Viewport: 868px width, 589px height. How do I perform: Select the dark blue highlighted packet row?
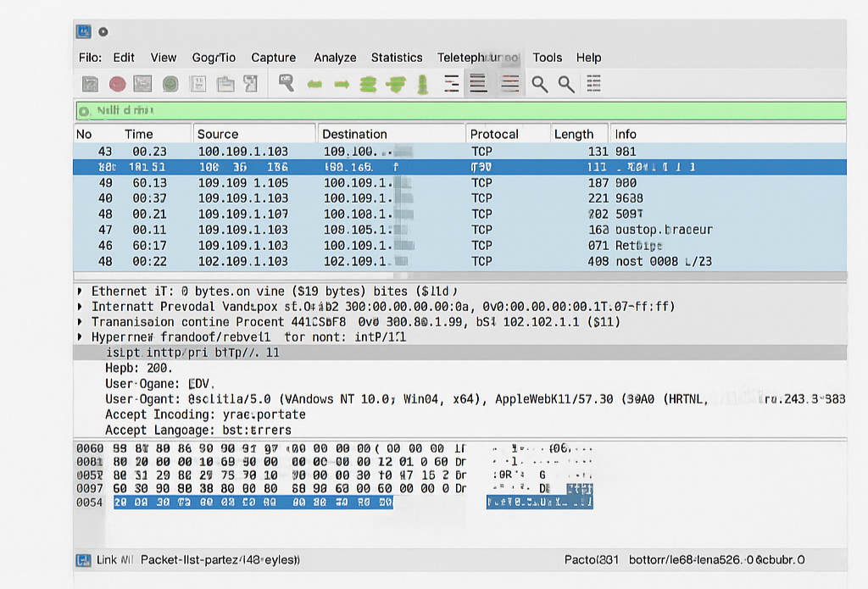[x=459, y=167]
